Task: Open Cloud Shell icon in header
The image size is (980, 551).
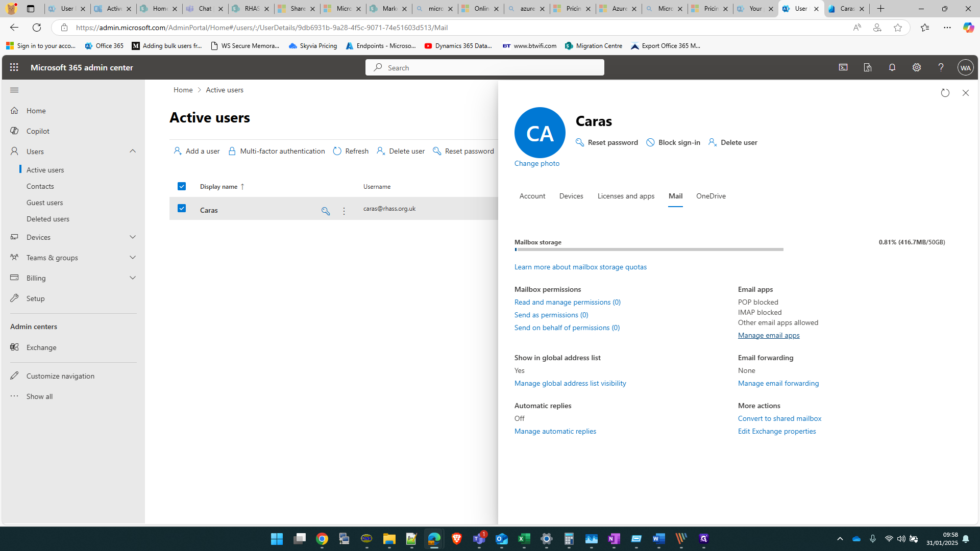Action: [x=843, y=67]
